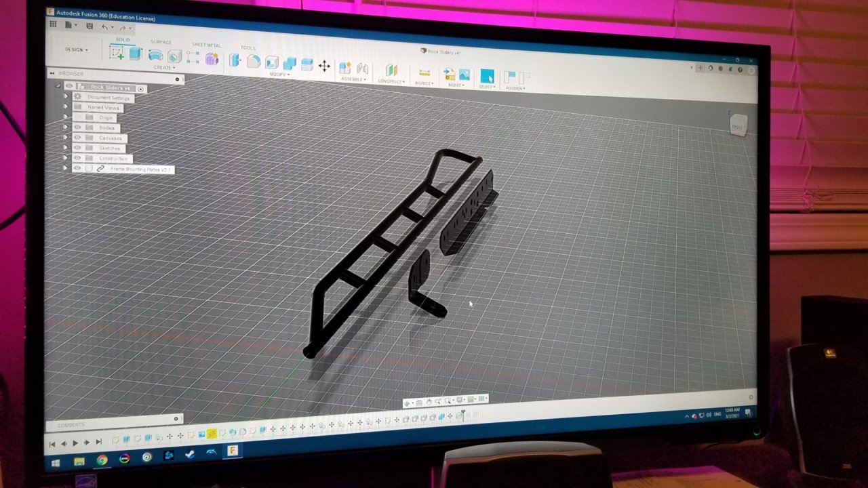This screenshot has width=868, height=488.
Task: Select the Measure tool in Inspect
Action: point(425,72)
